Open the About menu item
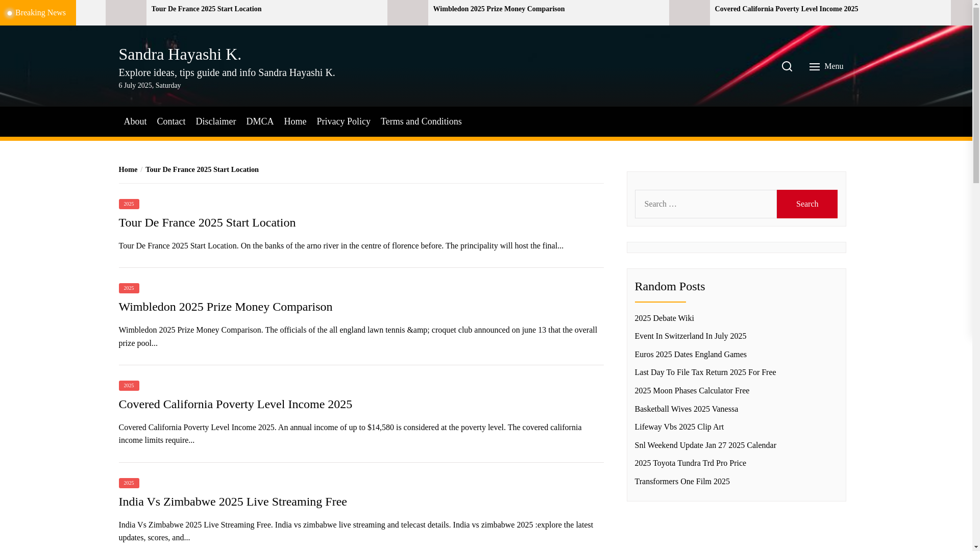Screen dimensions: 980x551 135,121
